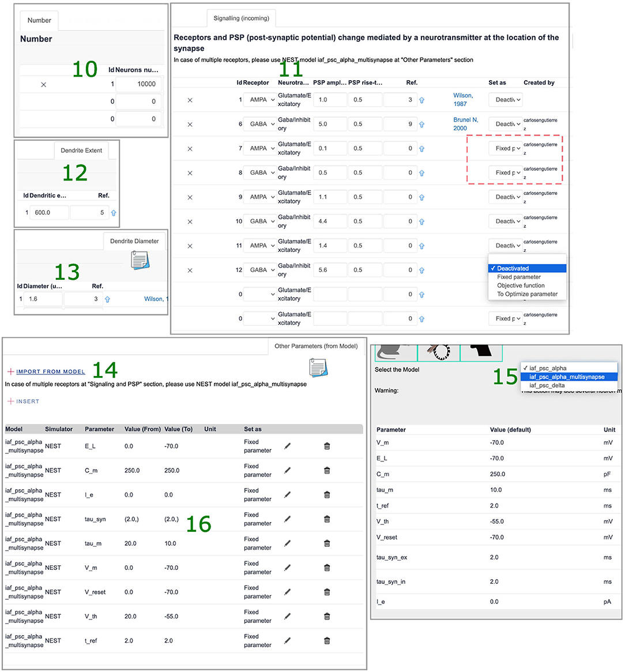
Task: Delete the AMPA receptor row Id 7
Action: click(x=190, y=149)
